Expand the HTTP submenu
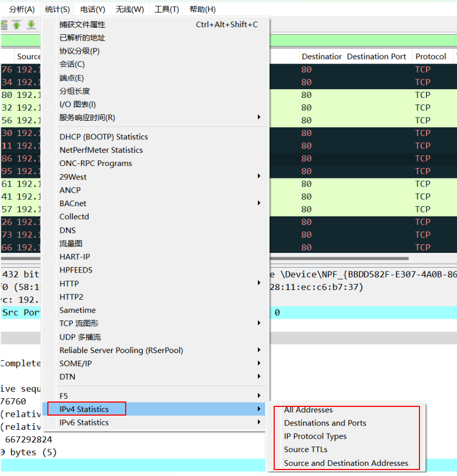457x476 pixels. (x=156, y=283)
